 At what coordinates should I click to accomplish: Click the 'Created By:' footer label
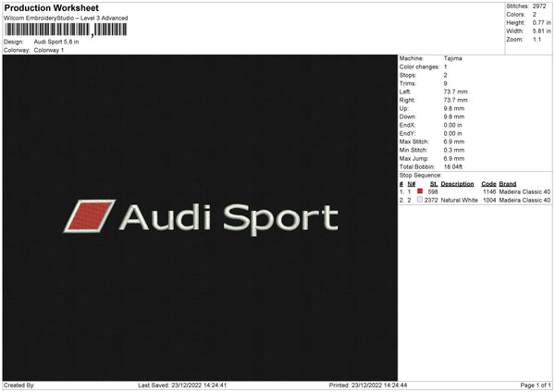19,386
